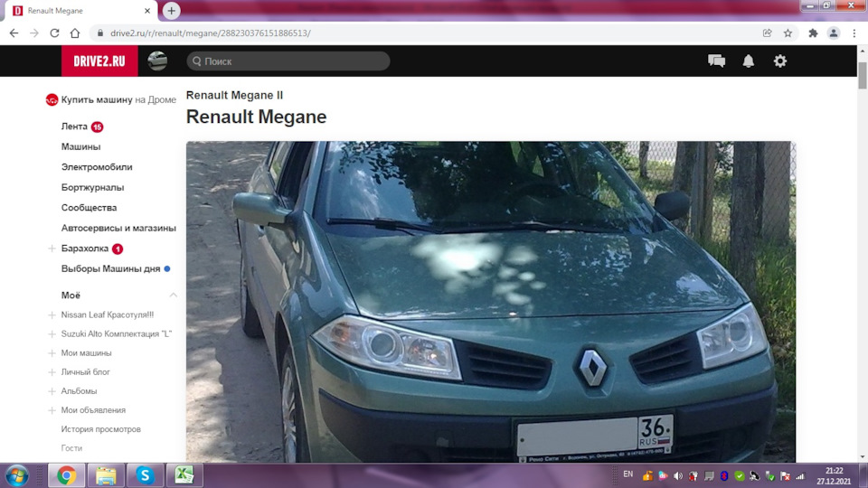Open DRIVE2.RU home logo
Screen dimensions: 868x488
[99, 61]
